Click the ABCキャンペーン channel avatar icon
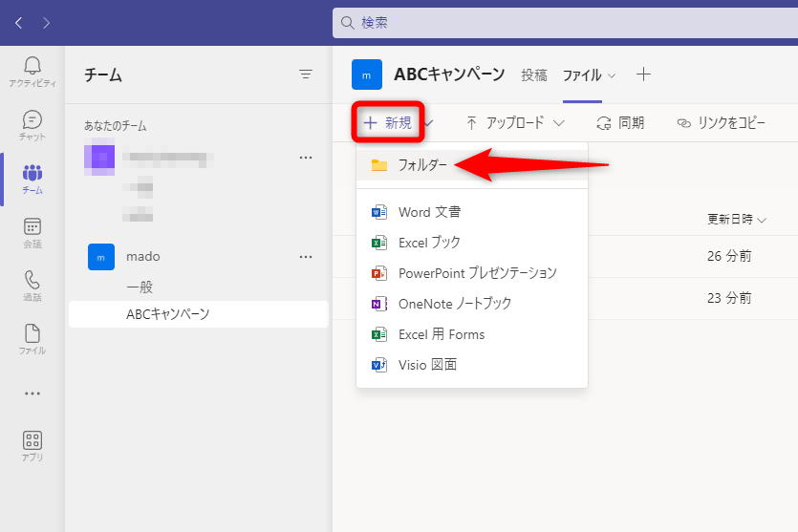This screenshot has width=798, height=532. click(x=366, y=74)
